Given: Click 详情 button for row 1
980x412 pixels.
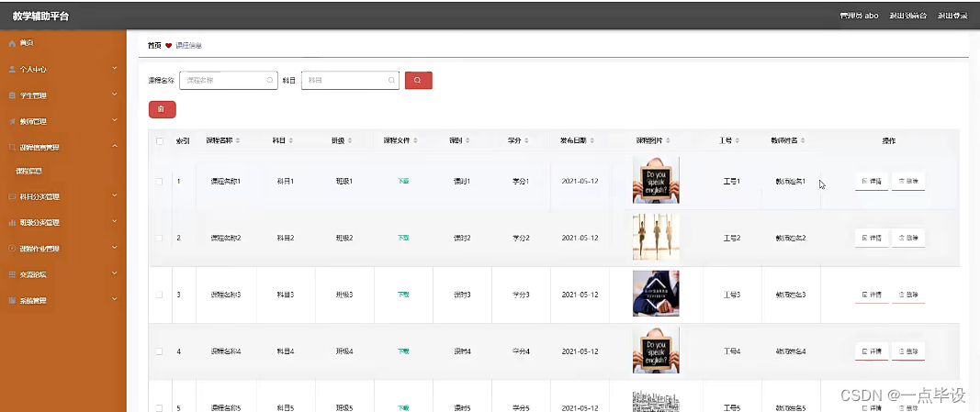Looking at the screenshot, I should (x=872, y=181).
